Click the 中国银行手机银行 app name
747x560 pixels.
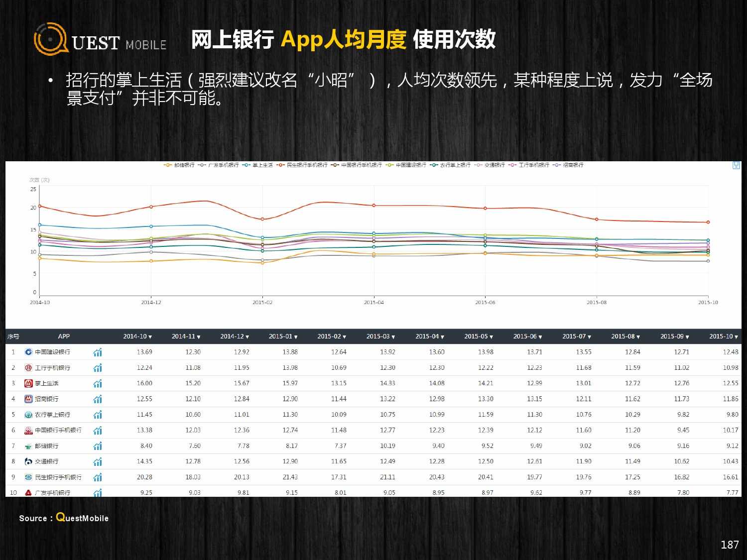click(x=58, y=430)
